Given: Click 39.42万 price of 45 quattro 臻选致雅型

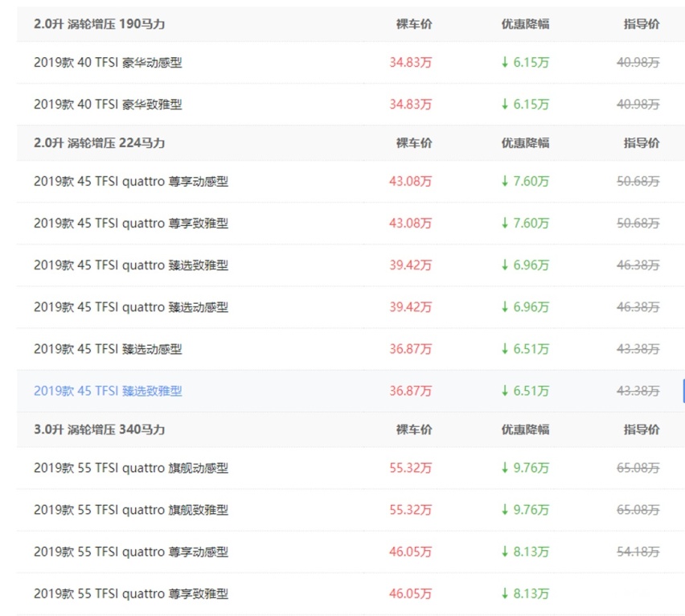Looking at the screenshot, I should coord(411,265).
